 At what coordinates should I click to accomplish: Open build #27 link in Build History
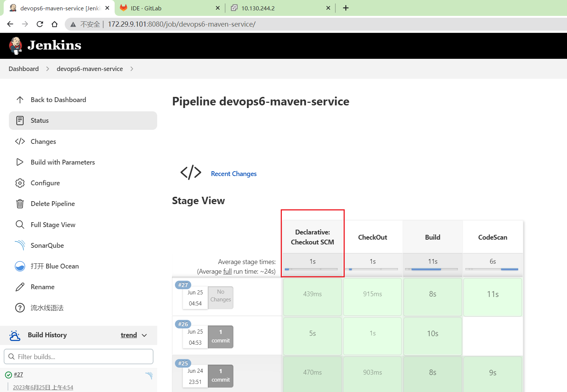point(18,375)
